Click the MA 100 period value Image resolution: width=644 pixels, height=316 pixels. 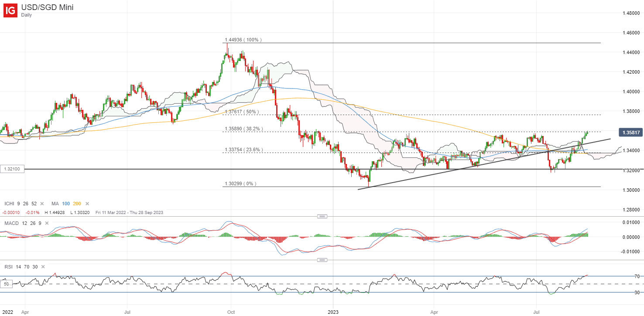tap(66, 204)
